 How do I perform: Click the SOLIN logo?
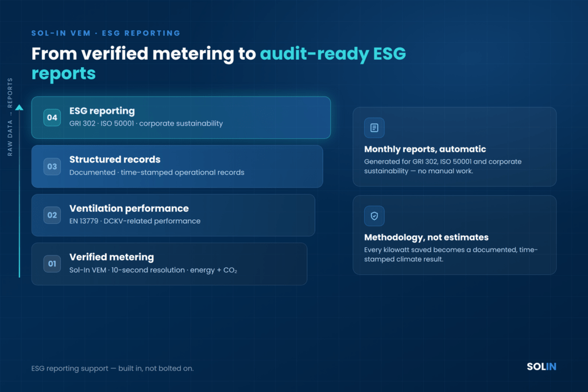point(541,367)
